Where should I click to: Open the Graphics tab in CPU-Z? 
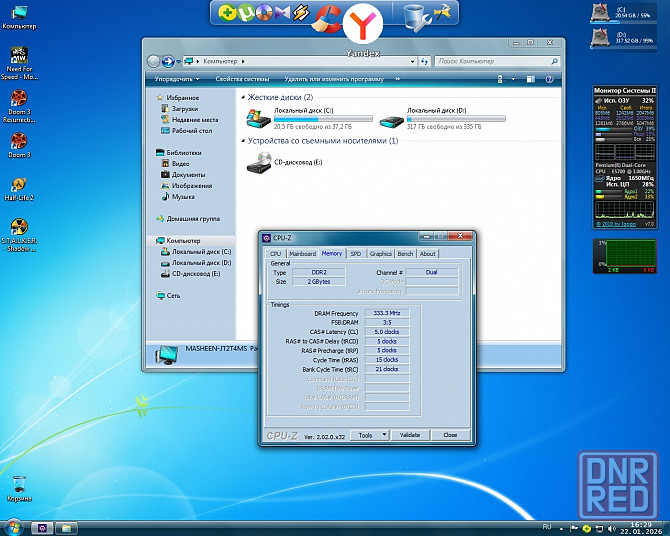pyautogui.click(x=381, y=254)
